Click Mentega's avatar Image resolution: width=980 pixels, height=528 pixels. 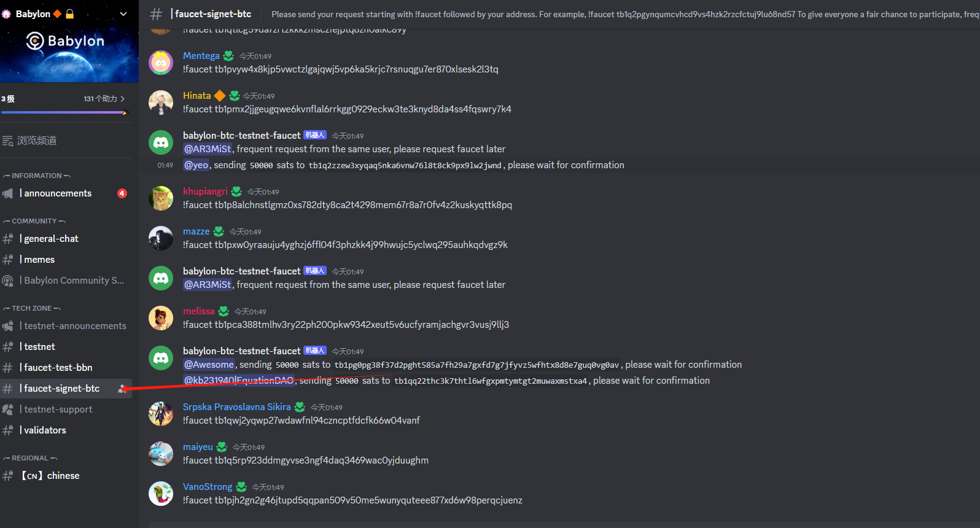[161, 63]
